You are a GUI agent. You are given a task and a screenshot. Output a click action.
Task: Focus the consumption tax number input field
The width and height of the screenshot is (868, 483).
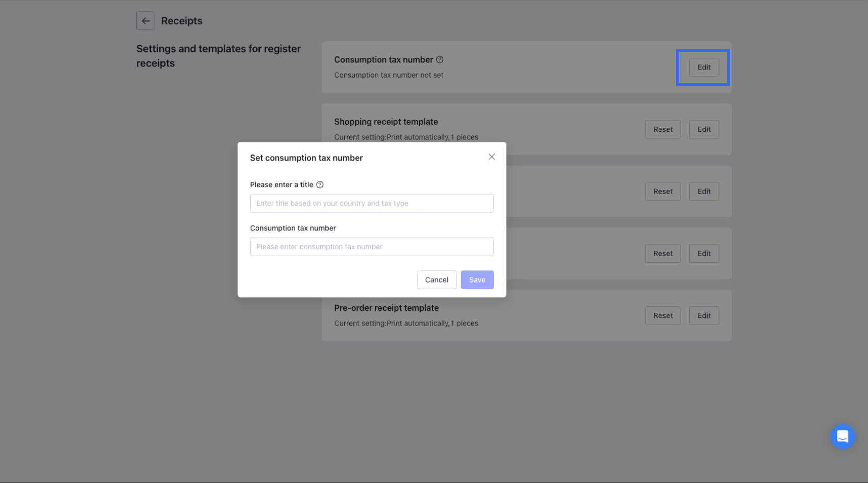(372, 247)
